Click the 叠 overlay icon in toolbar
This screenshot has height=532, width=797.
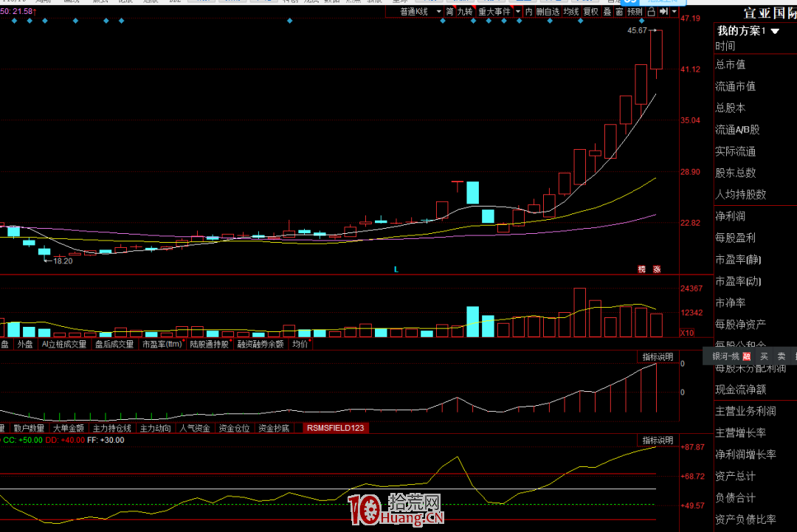607,12
